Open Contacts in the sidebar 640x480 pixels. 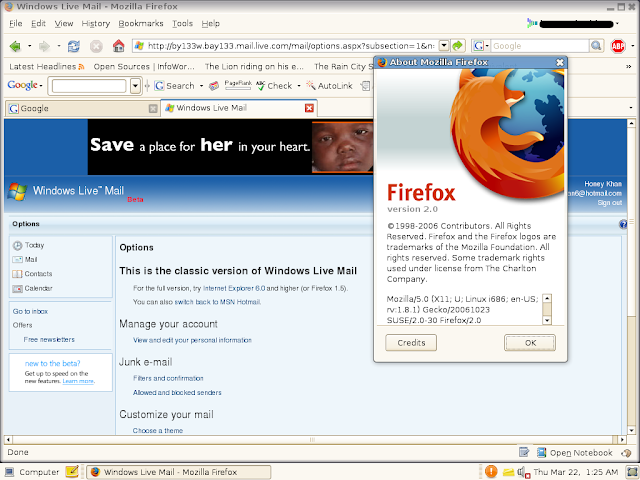32,274
